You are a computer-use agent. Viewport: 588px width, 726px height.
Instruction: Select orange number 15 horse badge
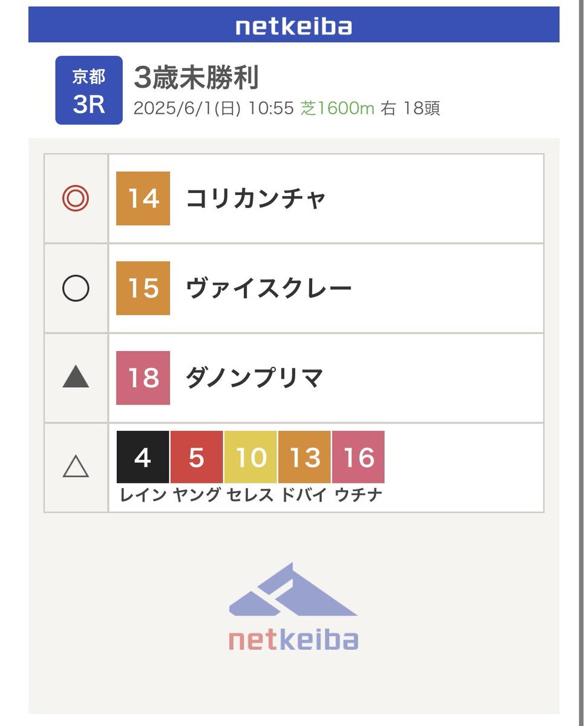[x=143, y=288]
